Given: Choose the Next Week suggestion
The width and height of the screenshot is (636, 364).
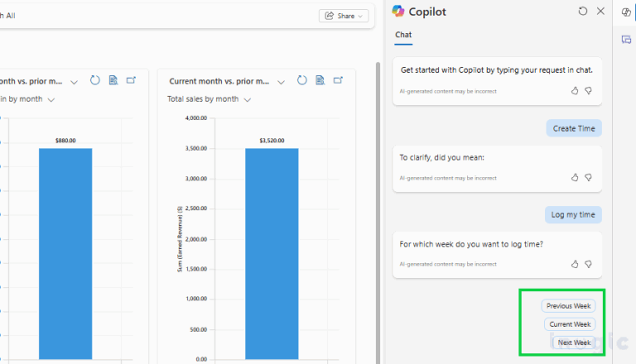Looking at the screenshot, I should tap(574, 342).
